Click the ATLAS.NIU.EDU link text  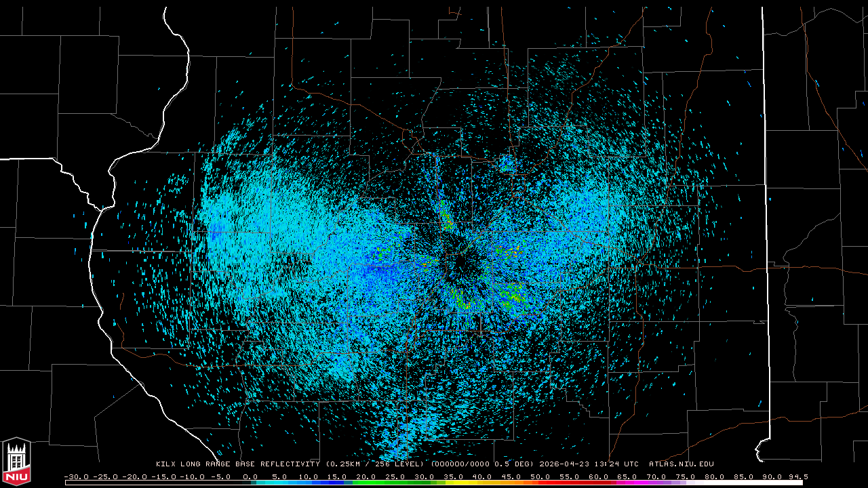(681, 464)
